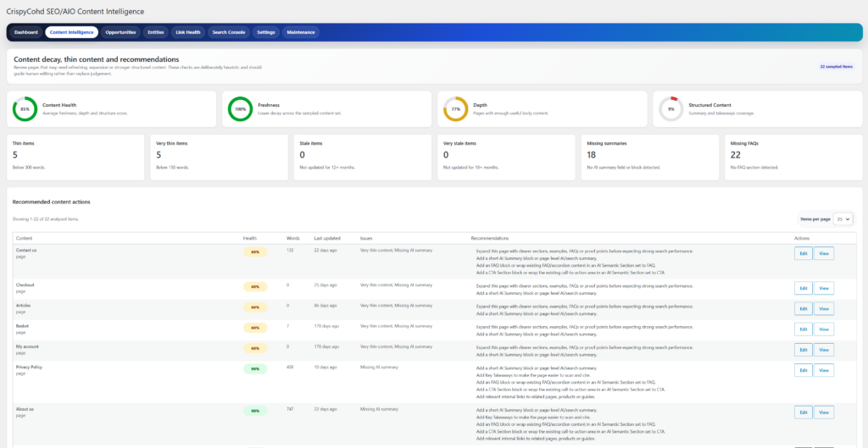Click the Content Health 85% ring
The image size is (868, 448).
pyautogui.click(x=25, y=109)
